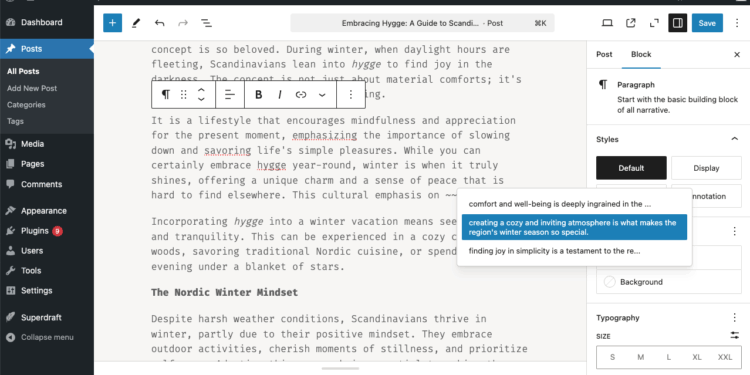Set the Background color
The image size is (750, 375).
click(669, 282)
